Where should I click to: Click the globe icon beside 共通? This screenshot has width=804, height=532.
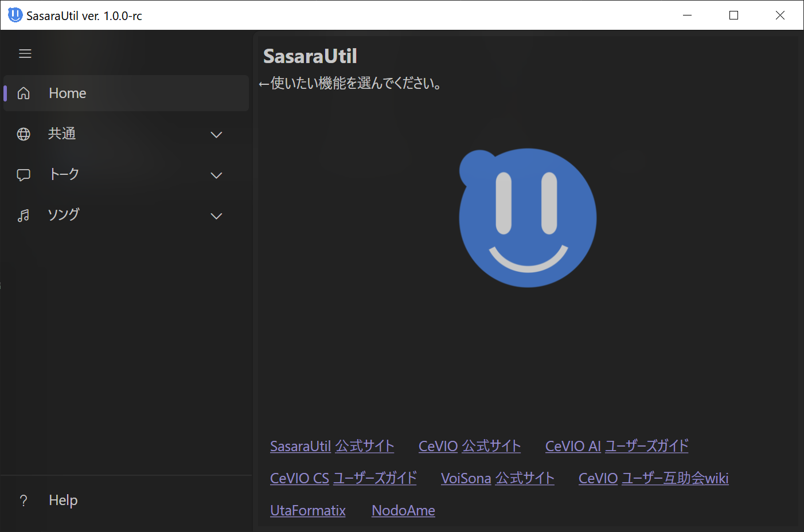(x=24, y=134)
